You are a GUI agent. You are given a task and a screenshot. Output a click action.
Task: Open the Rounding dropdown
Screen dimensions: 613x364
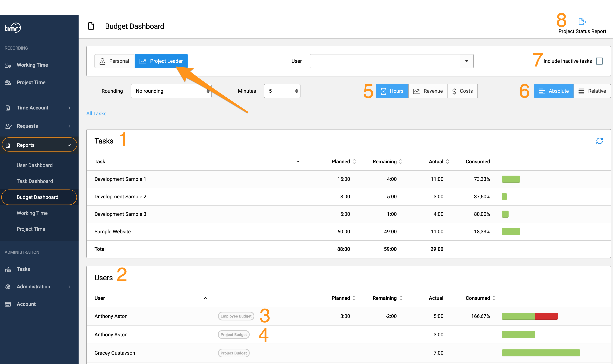pos(171,91)
